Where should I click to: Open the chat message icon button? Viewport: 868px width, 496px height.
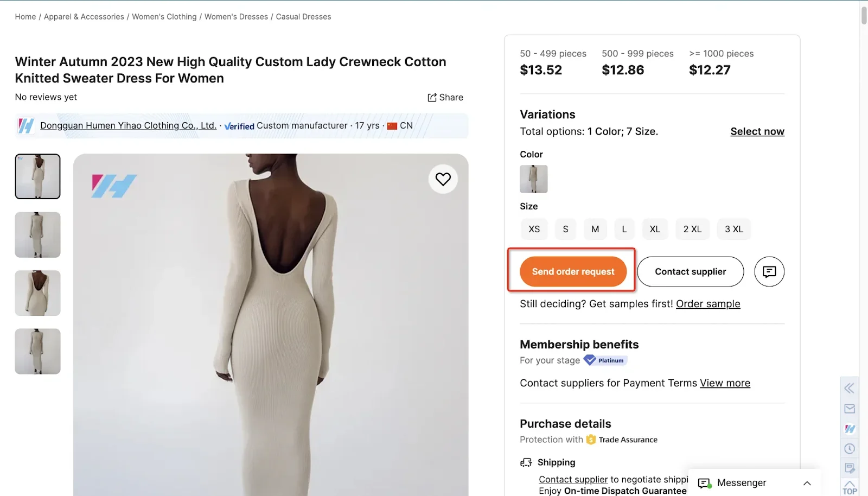769,271
